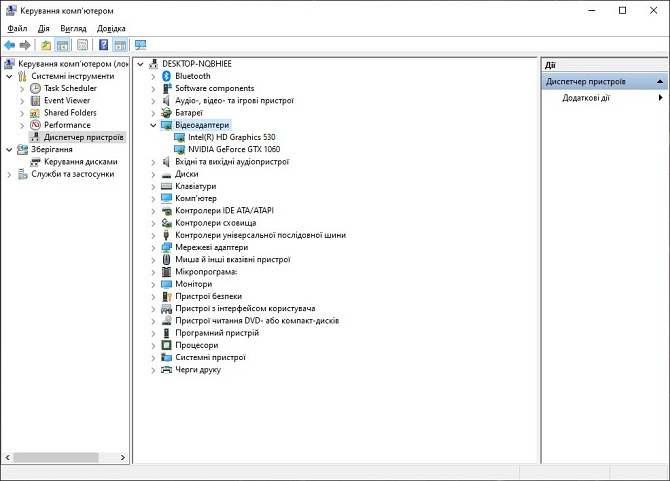
Task: Click the DVD drive category icon
Action: 167,321
